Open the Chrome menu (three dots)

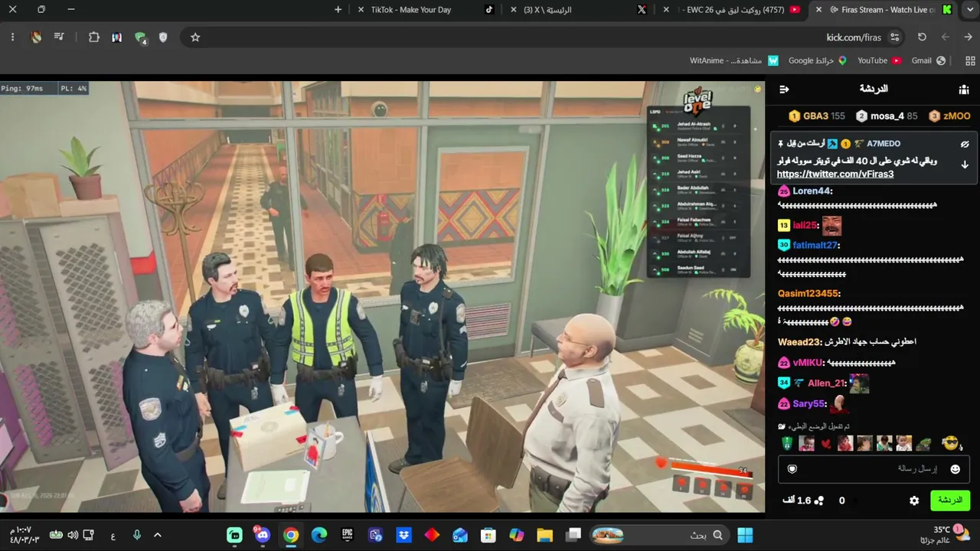[x=12, y=37]
